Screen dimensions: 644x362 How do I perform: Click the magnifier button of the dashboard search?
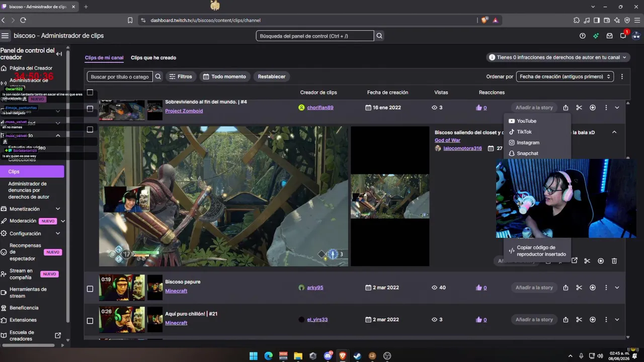coord(379,36)
